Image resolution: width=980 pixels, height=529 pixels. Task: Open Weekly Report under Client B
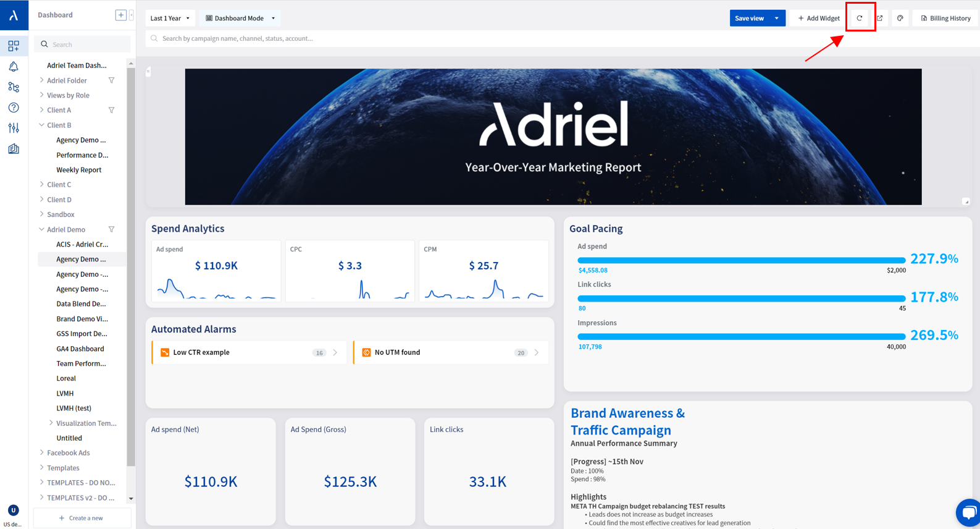[79, 170]
